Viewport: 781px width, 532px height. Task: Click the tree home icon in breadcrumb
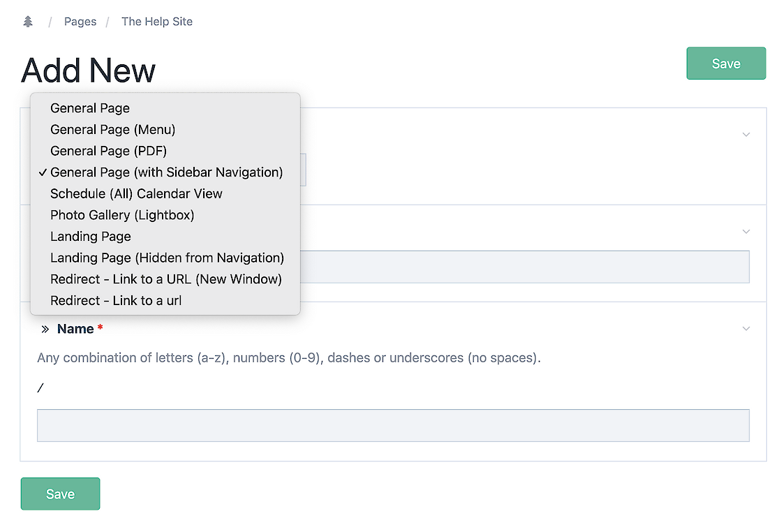click(x=28, y=22)
